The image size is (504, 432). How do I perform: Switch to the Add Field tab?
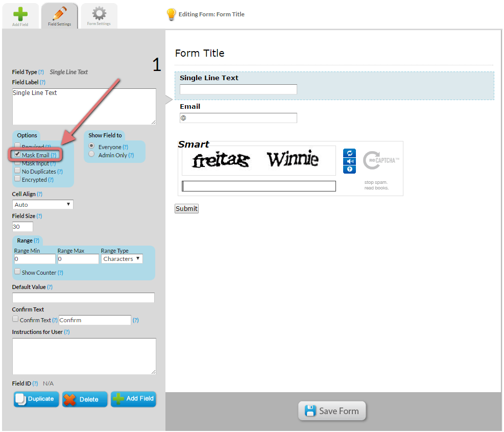tap(20, 15)
